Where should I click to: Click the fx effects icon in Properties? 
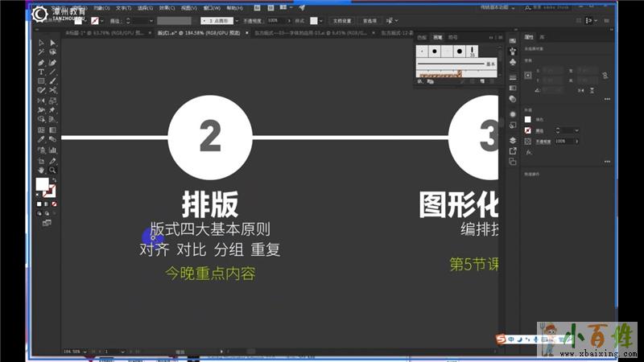[529, 151]
